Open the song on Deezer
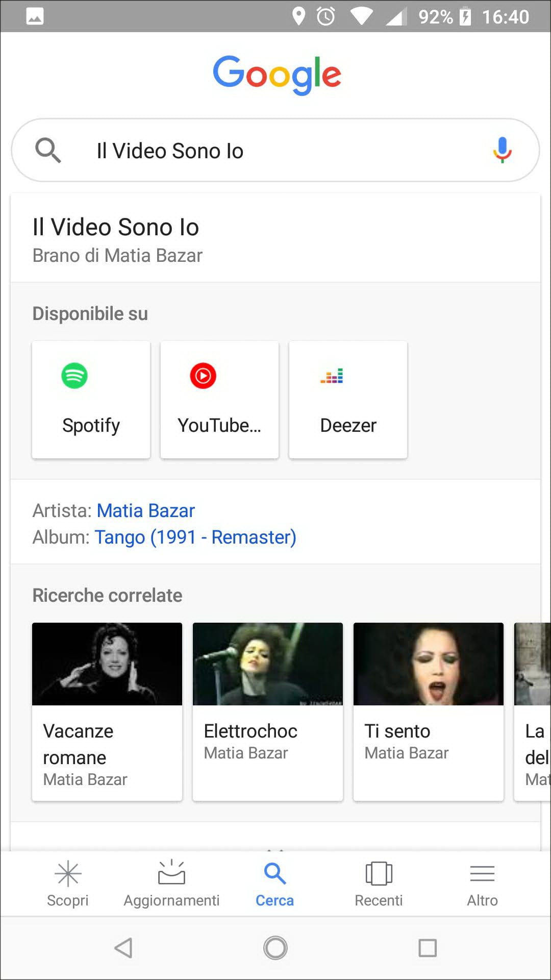551x980 pixels. click(x=348, y=400)
